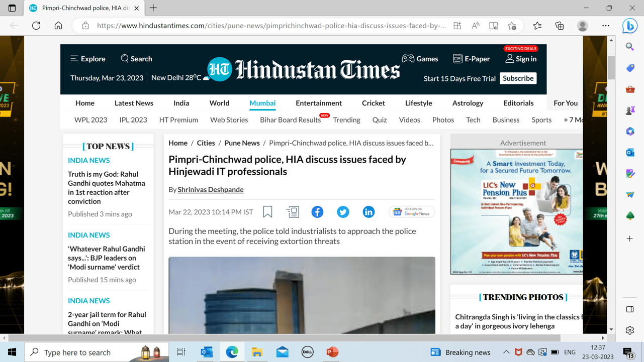Open File Explorer from the taskbar
Image resolution: width=644 pixels, height=362 pixels.
[x=257, y=352]
